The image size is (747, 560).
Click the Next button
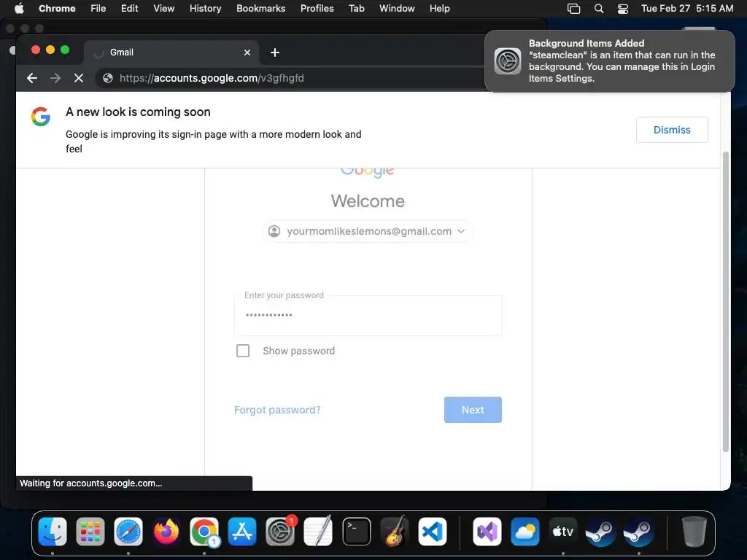[x=473, y=410]
